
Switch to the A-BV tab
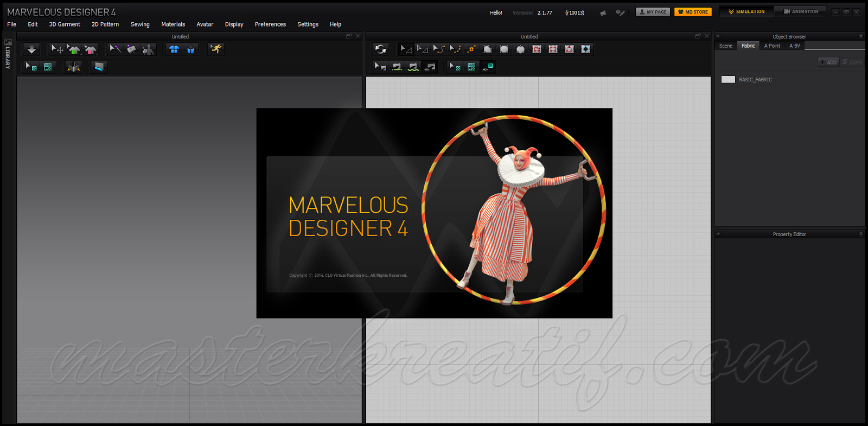[795, 46]
